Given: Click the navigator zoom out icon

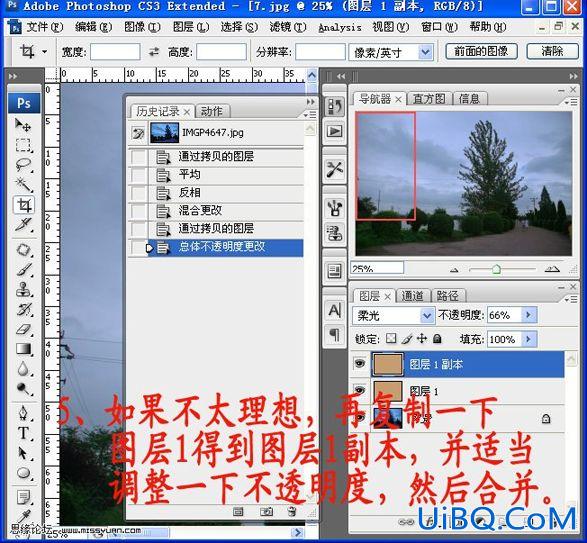Looking at the screenshot, I should [454, 270].
